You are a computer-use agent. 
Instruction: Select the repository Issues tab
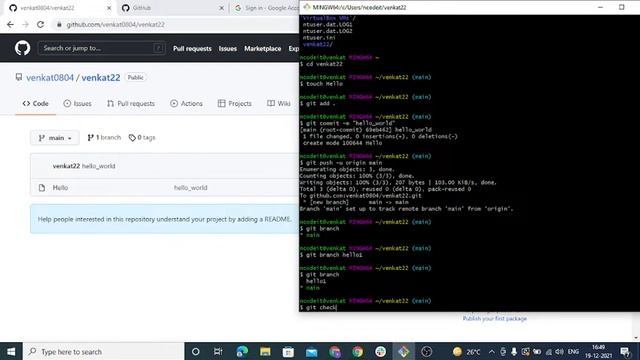(78, 104)
